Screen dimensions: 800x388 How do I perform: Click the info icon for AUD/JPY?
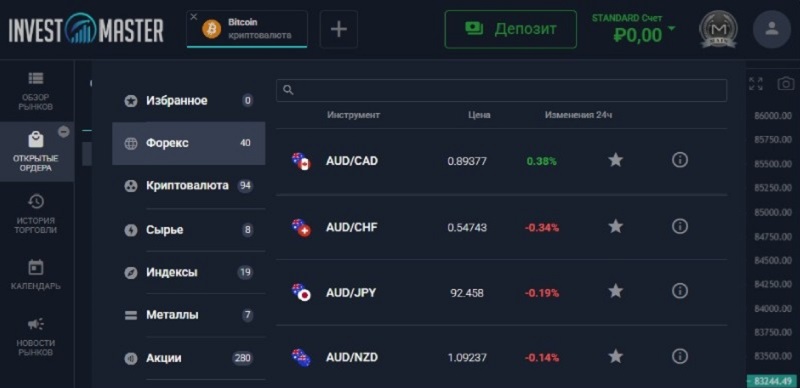pos(679,291)
